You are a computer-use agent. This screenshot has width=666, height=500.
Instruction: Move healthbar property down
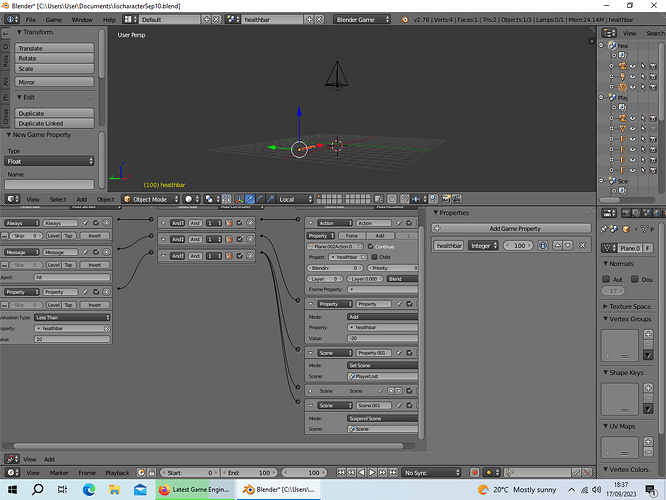click(568, 246)
